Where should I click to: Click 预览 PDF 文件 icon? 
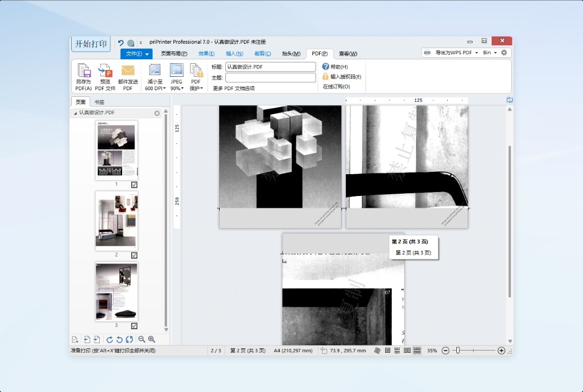105,77
